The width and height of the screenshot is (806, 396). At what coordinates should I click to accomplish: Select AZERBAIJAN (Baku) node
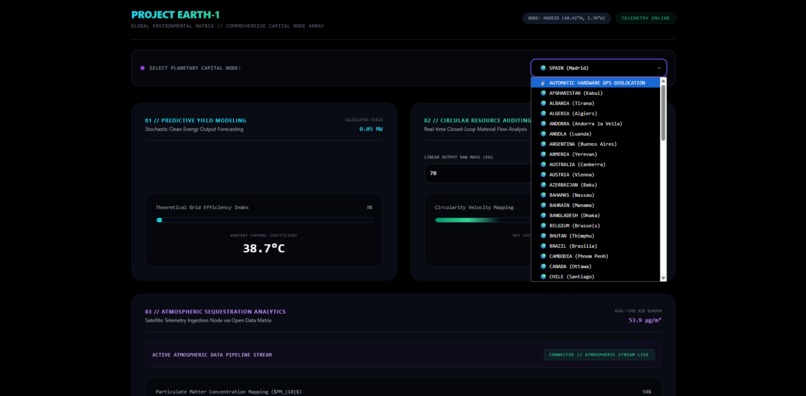tap(595, 185)
